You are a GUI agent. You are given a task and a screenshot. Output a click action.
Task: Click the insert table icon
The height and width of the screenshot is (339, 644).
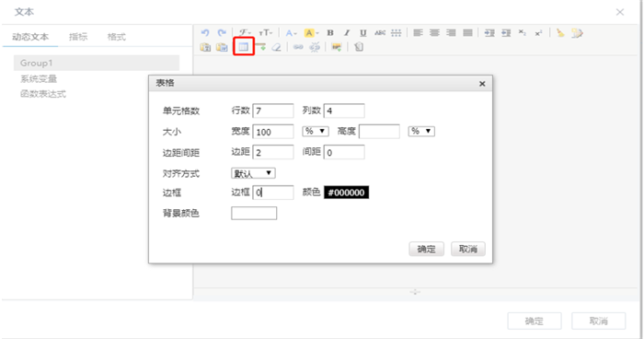[x=244, y=47]
